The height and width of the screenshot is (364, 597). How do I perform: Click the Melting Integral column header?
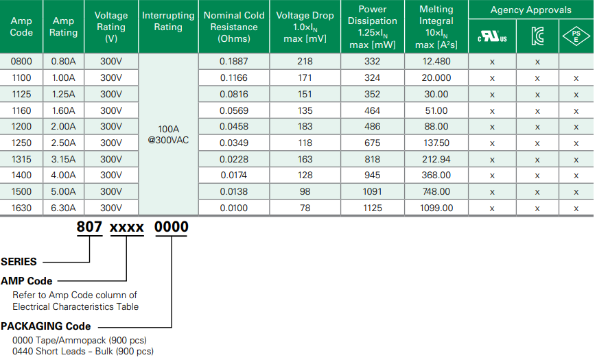[x=436, y=27]
